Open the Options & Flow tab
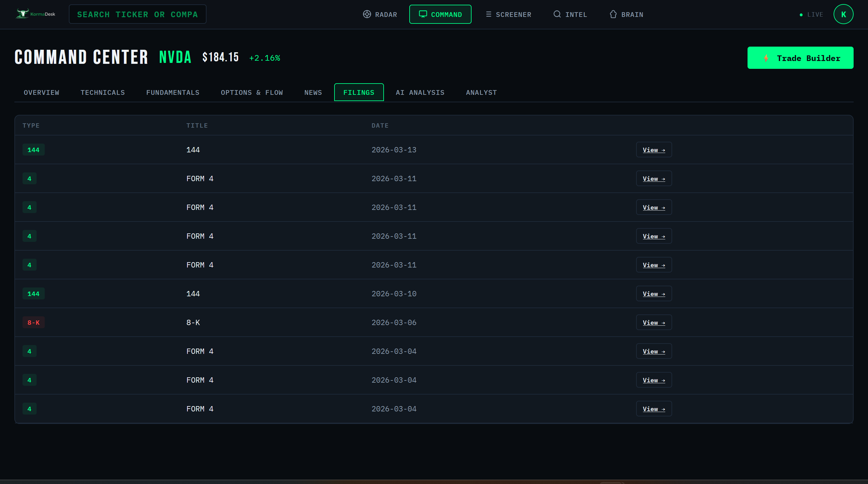Viewport: 868px width, 484px height. (252, 92)
